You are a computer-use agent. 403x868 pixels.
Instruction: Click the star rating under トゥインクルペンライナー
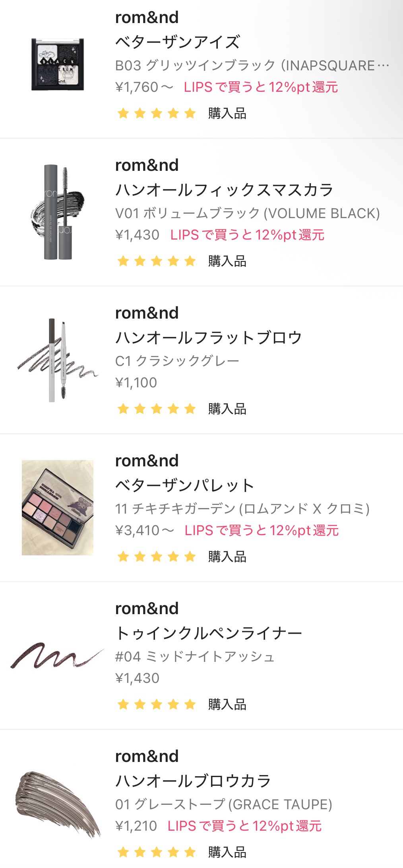(x=157, y=704)
